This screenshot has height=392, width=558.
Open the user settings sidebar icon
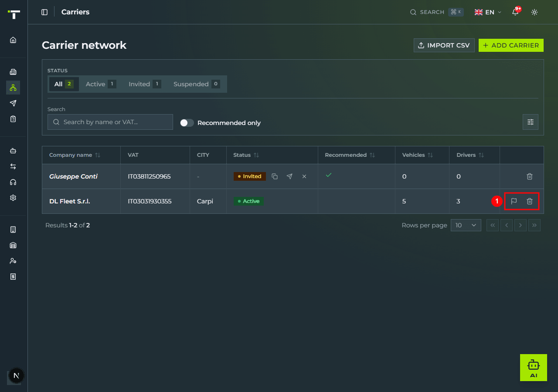(13, 261)
